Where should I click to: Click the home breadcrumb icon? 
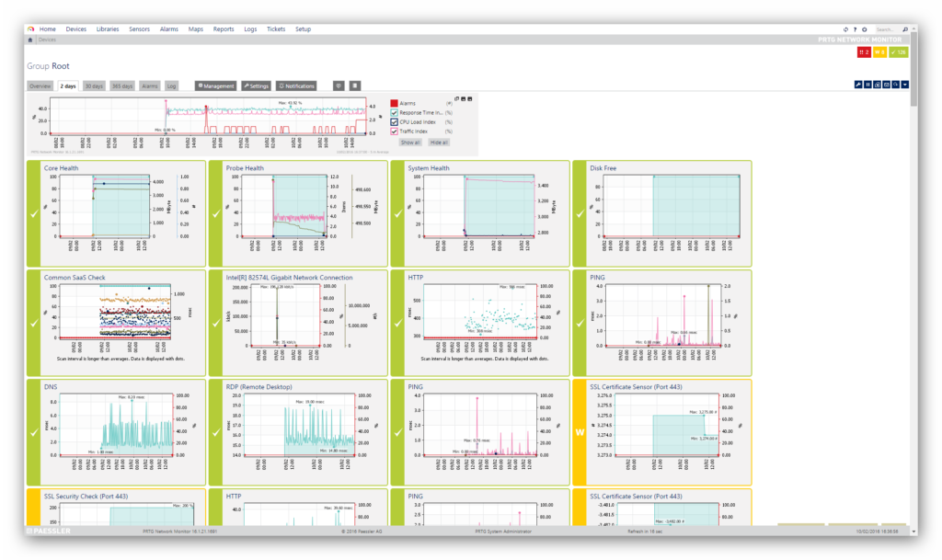click(x=31, y=40)
